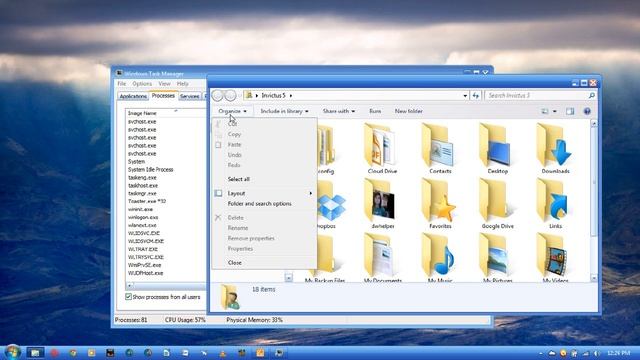Open Chrome from the taskbar
Image resolution: width=640 pixels, height=360 pixels.
pyautogui.click(x=73, y=353)
